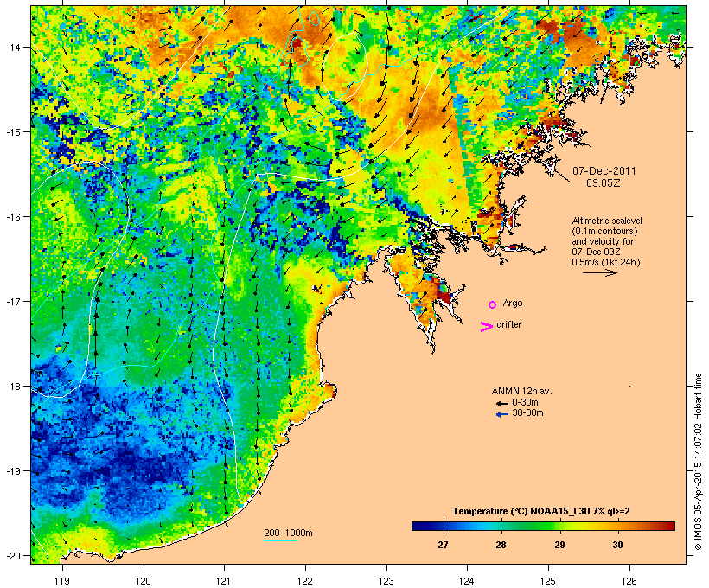The width and height of the screenshot is (709, 588).
Task: Click longitude label 123
Action: (386, 581)
